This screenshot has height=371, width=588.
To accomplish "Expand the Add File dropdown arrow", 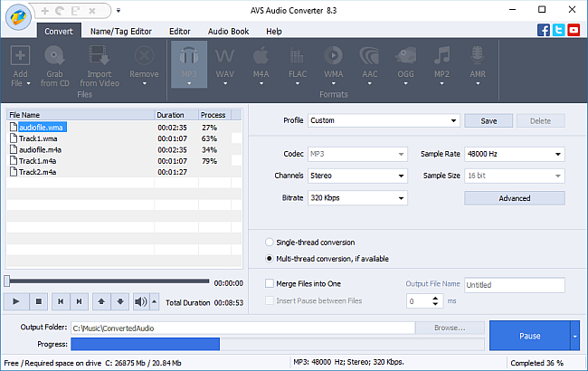I will [x=29, y=83].
